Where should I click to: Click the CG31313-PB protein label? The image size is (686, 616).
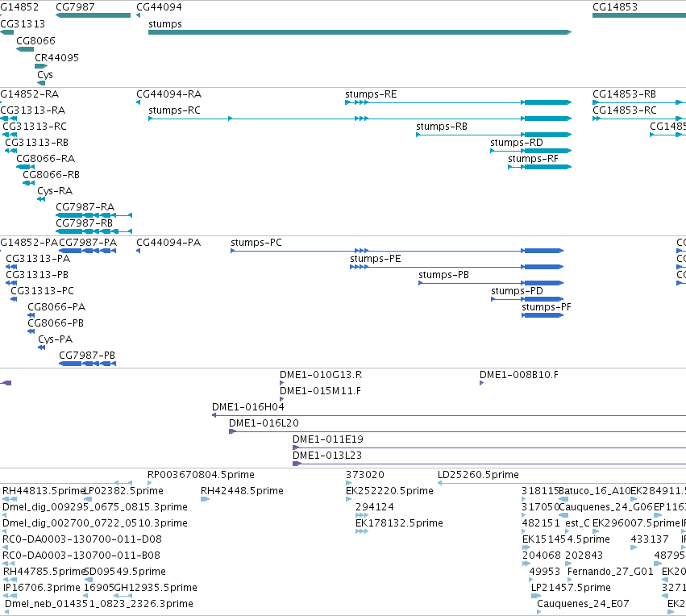click(37, 275)
